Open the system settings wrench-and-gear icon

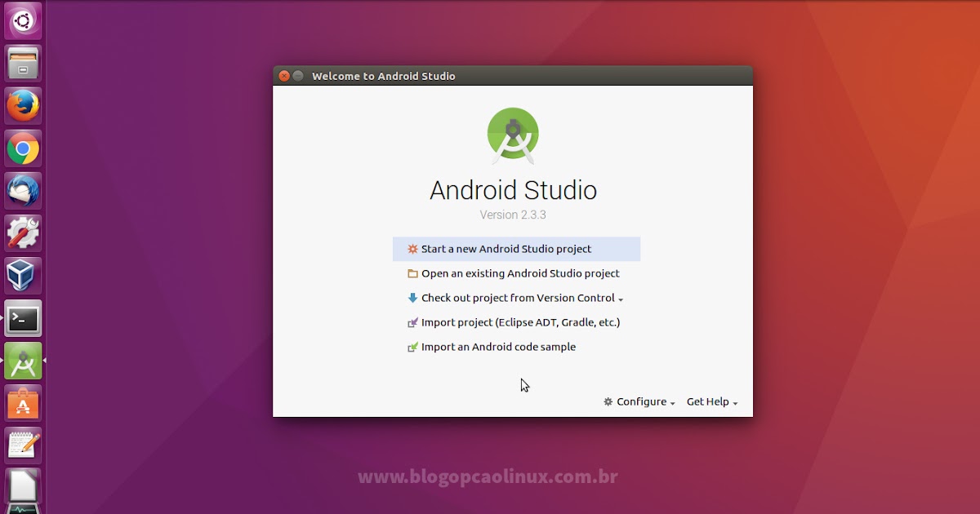pyautogui.click(x=23, y=233)
